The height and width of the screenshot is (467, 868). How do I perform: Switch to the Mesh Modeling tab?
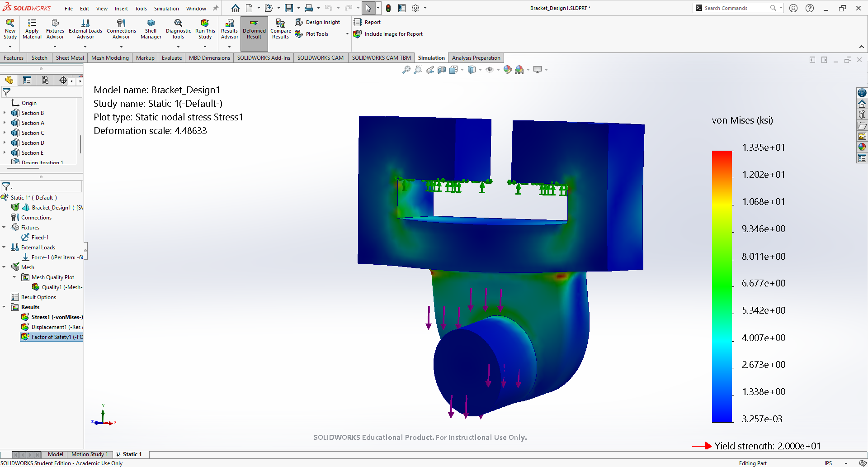pos(110,58)
